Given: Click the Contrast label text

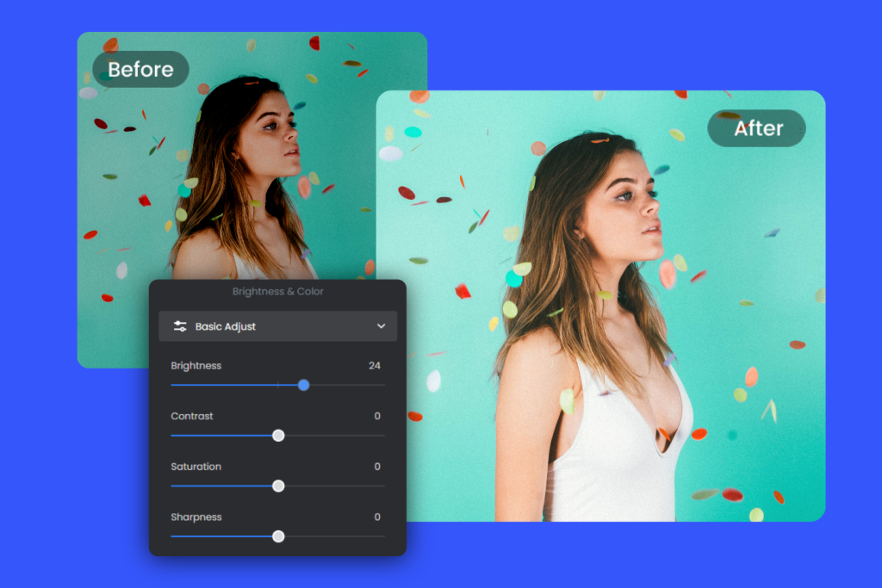Looking at the screenshot, I should coord(191,416).
